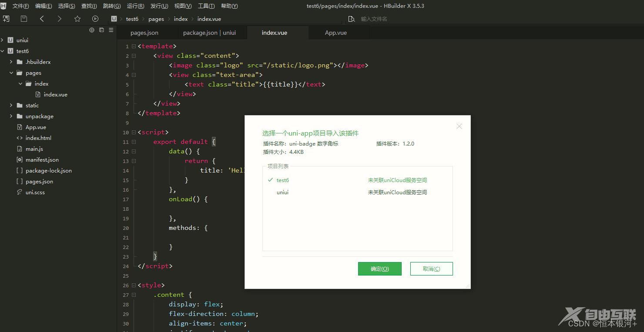Image resolution: width=644 pixels, height=332 pixels.
Task: Open pages.json in the file tree
Action: [39, 181]
